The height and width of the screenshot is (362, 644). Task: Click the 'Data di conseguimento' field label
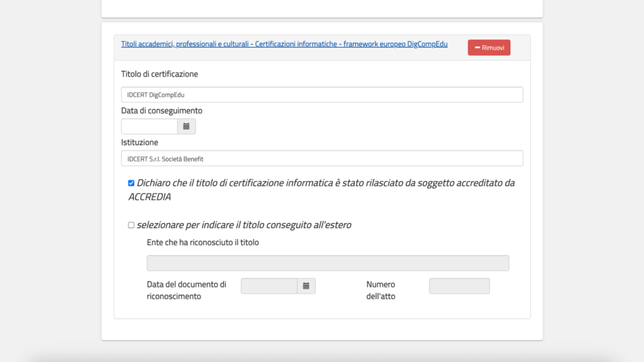pos(162,111)
